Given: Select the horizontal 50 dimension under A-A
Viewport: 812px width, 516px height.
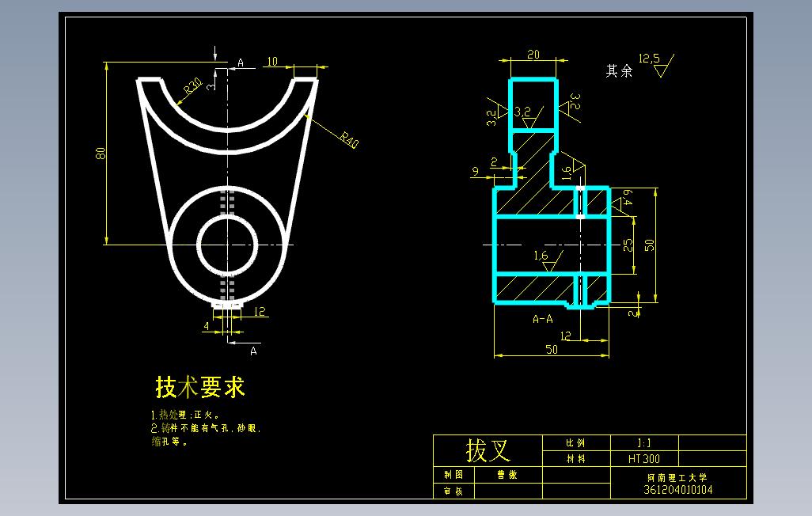Looking at the screenshot, I should coord(552,350).
